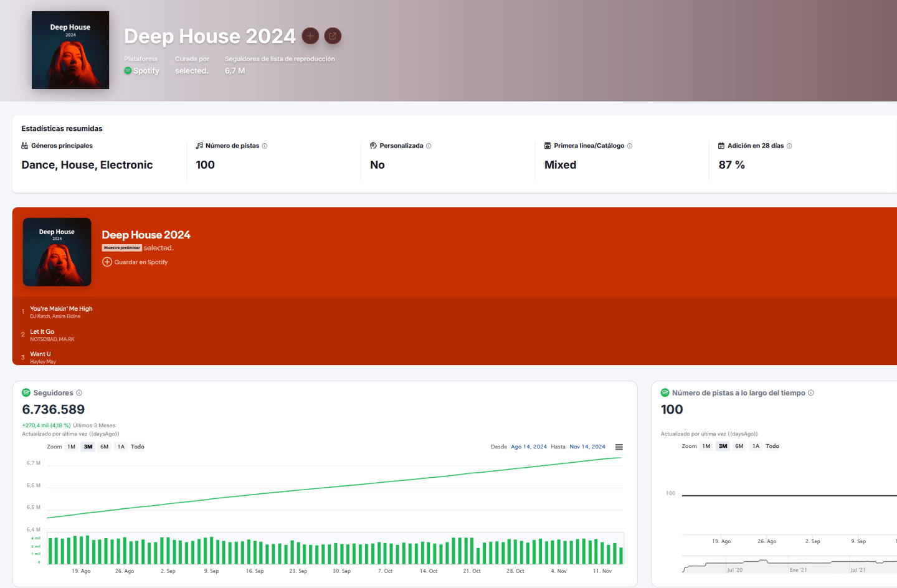The width and height of the screenshot is (897, 588).
Task: Click the info icon next to Adición en 28 días
Action: pos(789,146)
